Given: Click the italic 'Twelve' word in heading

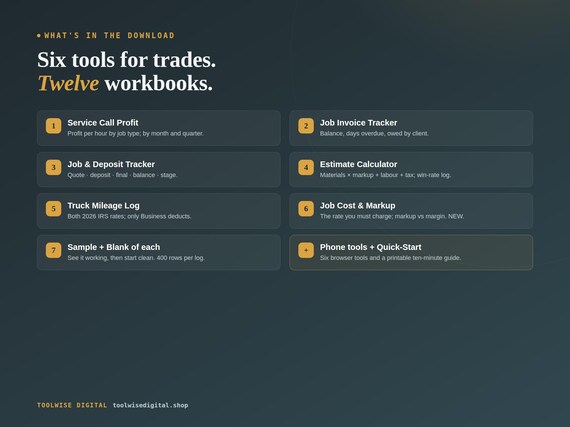Looking at the screenshot, I should click(x=68, y=83).
